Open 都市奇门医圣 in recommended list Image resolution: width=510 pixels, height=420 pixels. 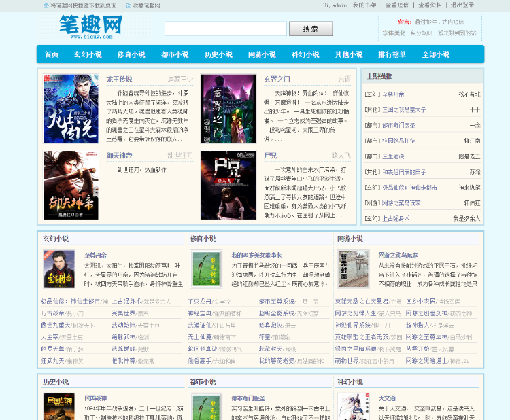398,126
